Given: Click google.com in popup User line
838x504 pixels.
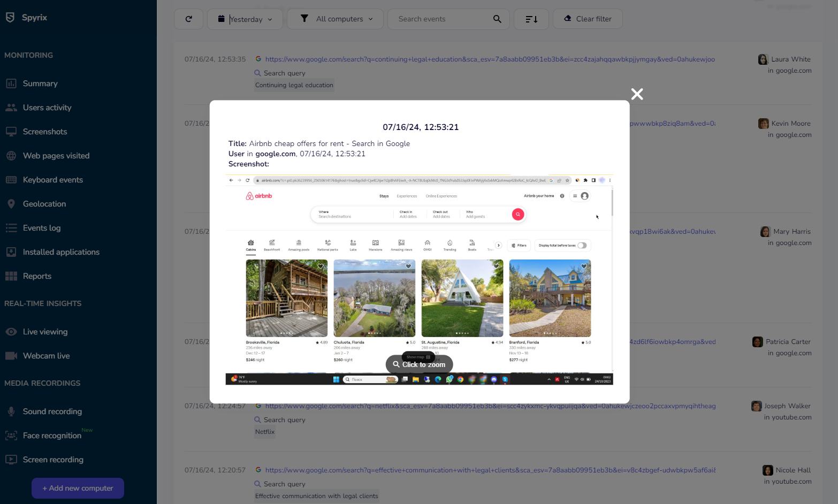Looking at the screenshot, I should coord(276,154).
